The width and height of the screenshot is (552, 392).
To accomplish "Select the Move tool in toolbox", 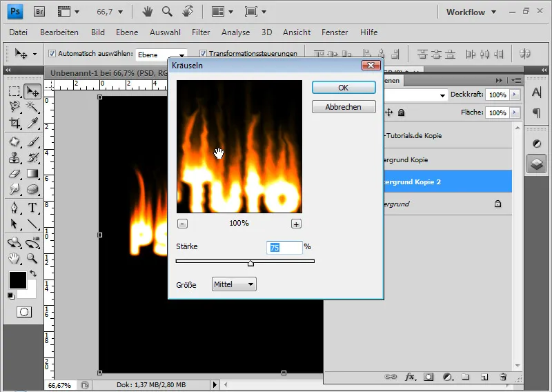I will (32, 92).
